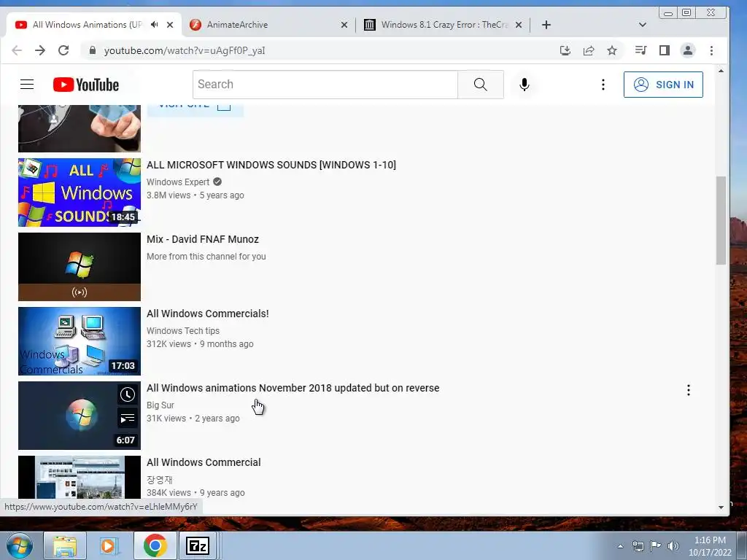Click Chrome taskbar icon

(155, 545)
